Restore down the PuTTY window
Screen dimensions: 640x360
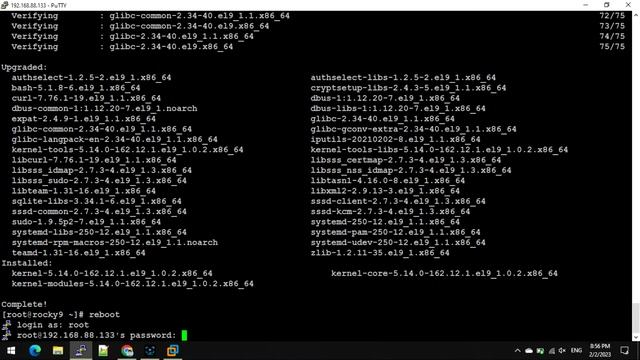[607, 5]
